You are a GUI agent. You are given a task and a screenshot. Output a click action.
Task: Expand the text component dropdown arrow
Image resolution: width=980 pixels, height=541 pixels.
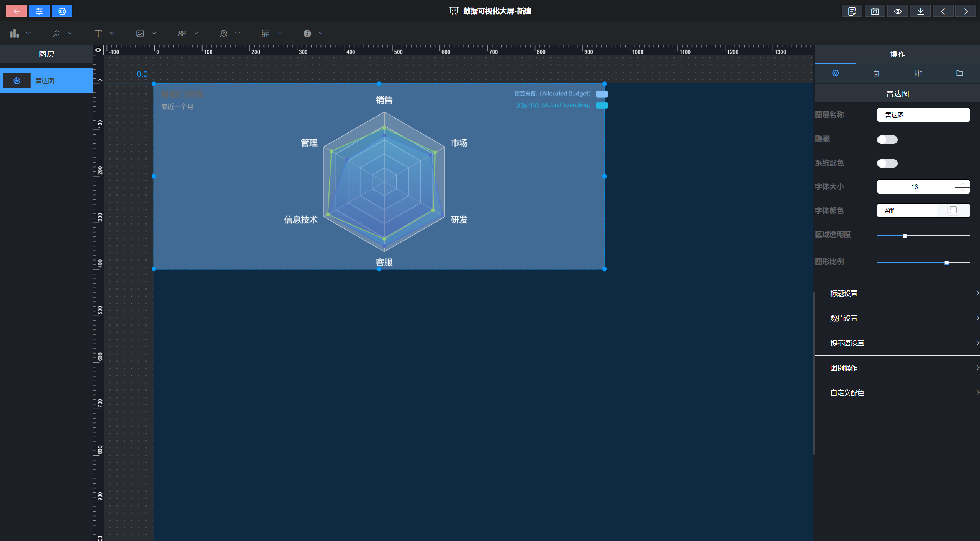112,33
